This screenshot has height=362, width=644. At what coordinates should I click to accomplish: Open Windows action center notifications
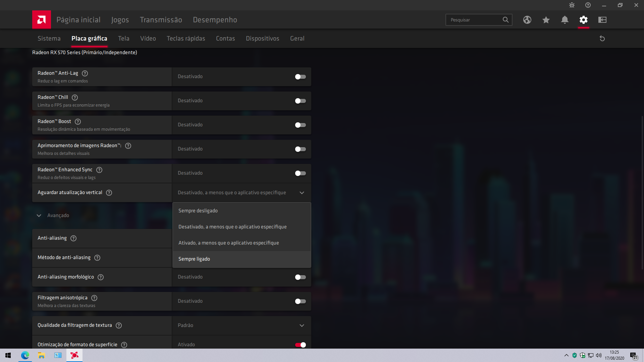point(634,355)
